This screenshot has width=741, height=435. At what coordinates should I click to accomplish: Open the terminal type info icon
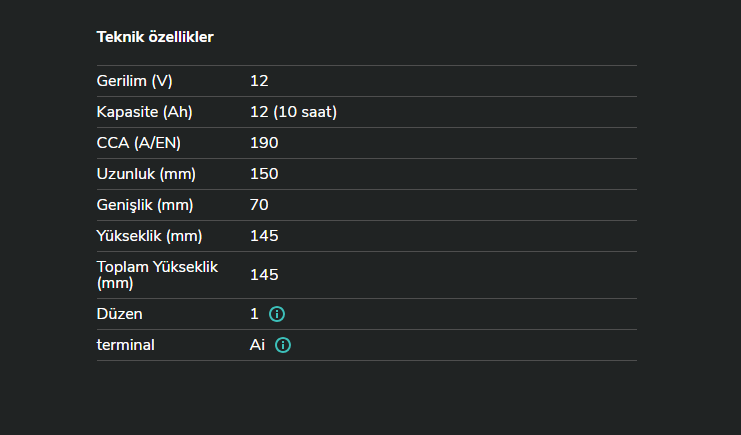coord(283,345)
